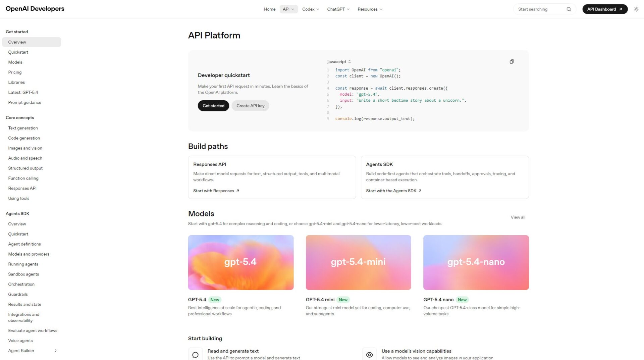
Task: Copy the quickstart code snippet
Action: click(x=512, y=61)
